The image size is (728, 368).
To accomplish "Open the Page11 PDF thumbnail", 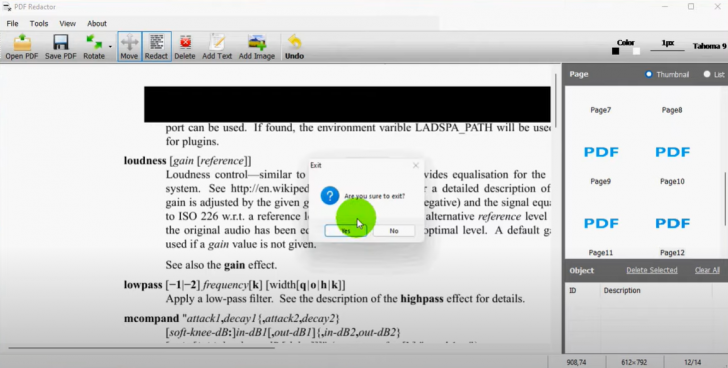I will (x=601, y=223).
